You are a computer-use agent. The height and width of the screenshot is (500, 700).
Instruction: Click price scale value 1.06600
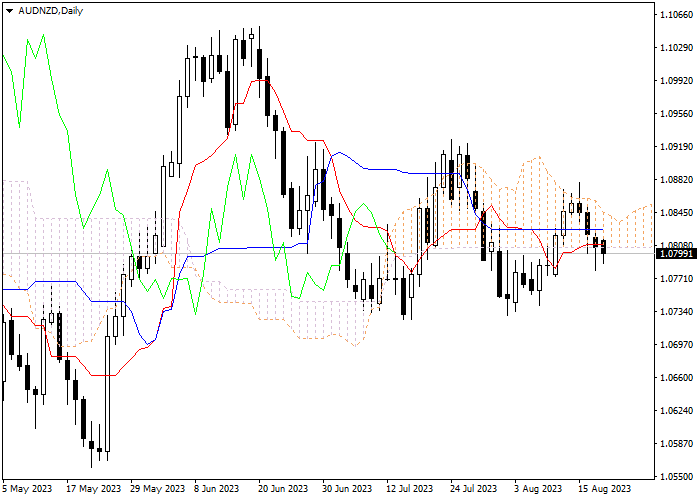point(677,378)
